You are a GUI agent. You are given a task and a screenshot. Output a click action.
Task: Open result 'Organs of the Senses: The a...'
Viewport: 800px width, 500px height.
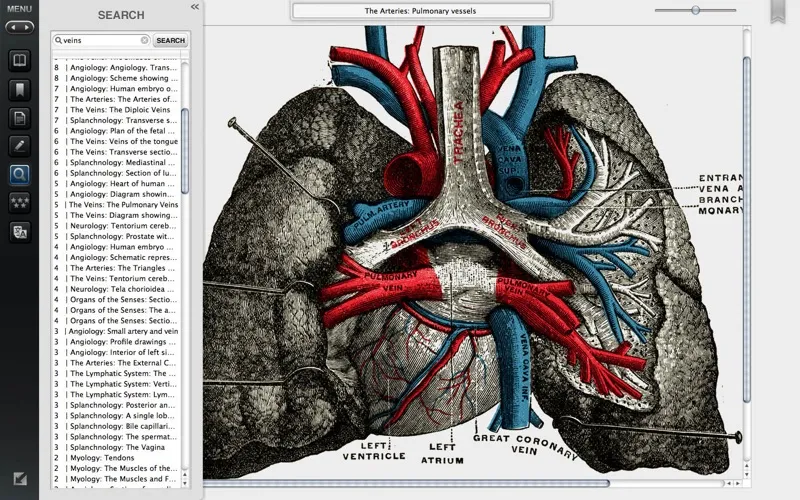tap(116, 310)
